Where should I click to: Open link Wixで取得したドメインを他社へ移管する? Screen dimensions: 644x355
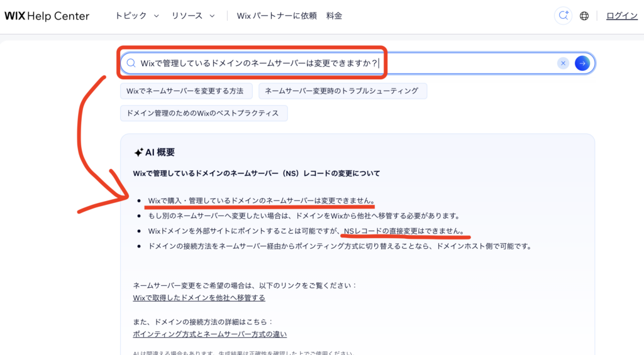(x=199, y=298)
